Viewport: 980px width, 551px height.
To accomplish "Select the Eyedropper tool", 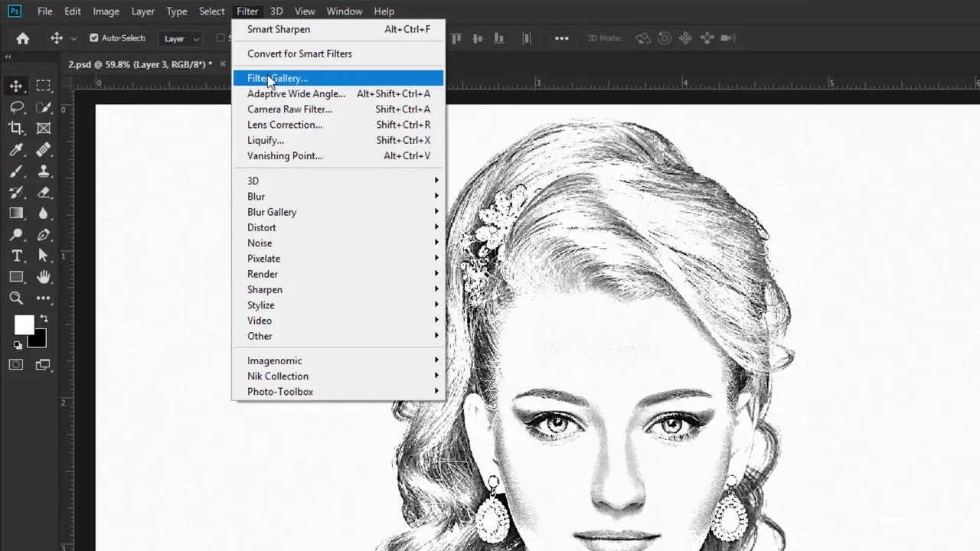I will (16, 150).
